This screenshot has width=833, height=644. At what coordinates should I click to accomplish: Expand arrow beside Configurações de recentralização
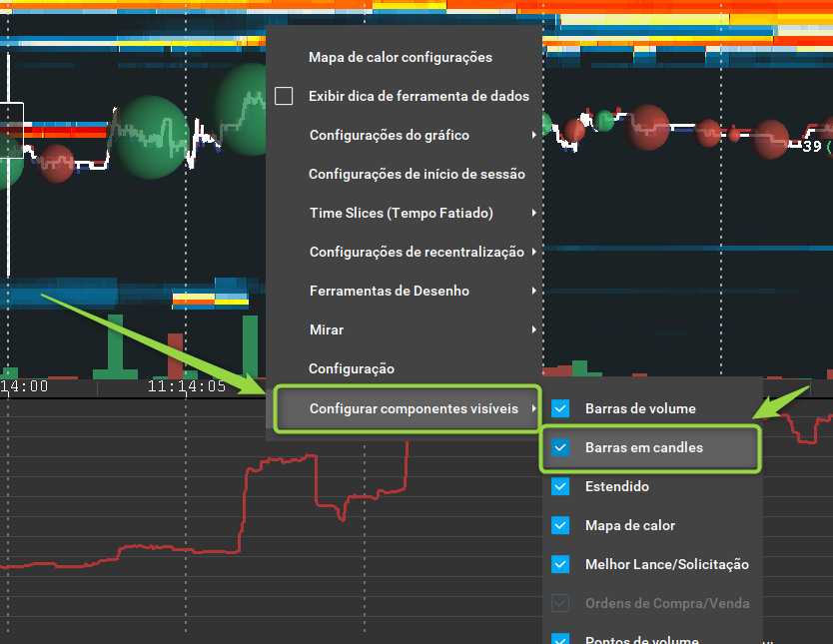534,252
